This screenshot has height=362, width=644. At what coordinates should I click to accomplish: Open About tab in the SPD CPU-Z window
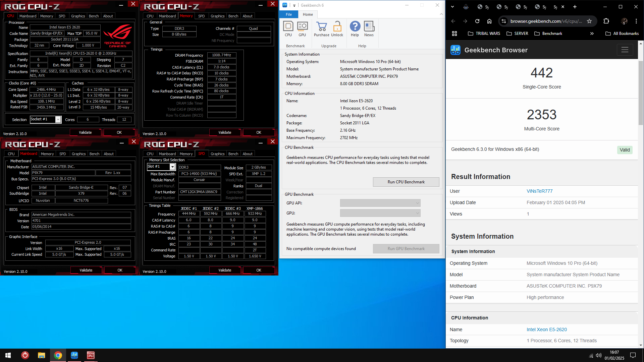[248, 154]
